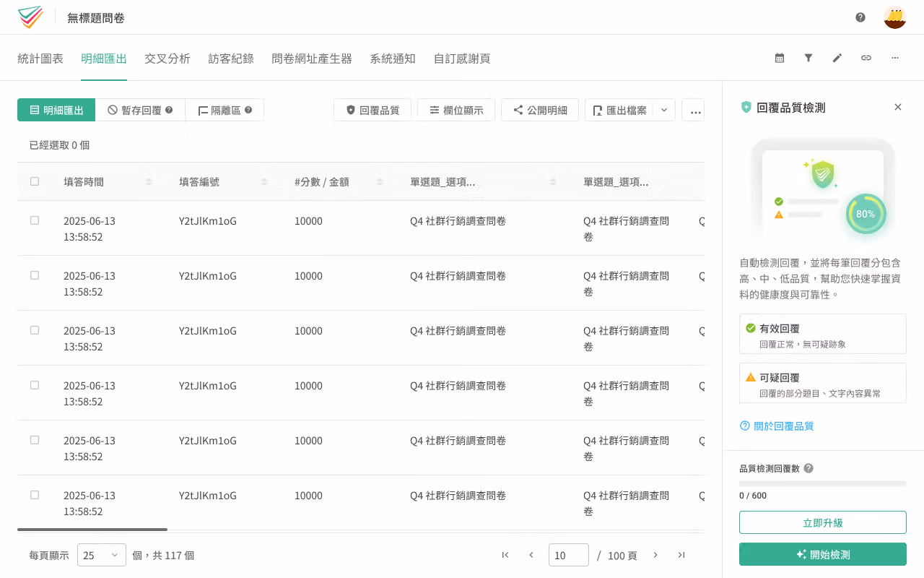Toggle the select-all header checkbox
This screenshot has width=924, height=578.
pos(35,181)
